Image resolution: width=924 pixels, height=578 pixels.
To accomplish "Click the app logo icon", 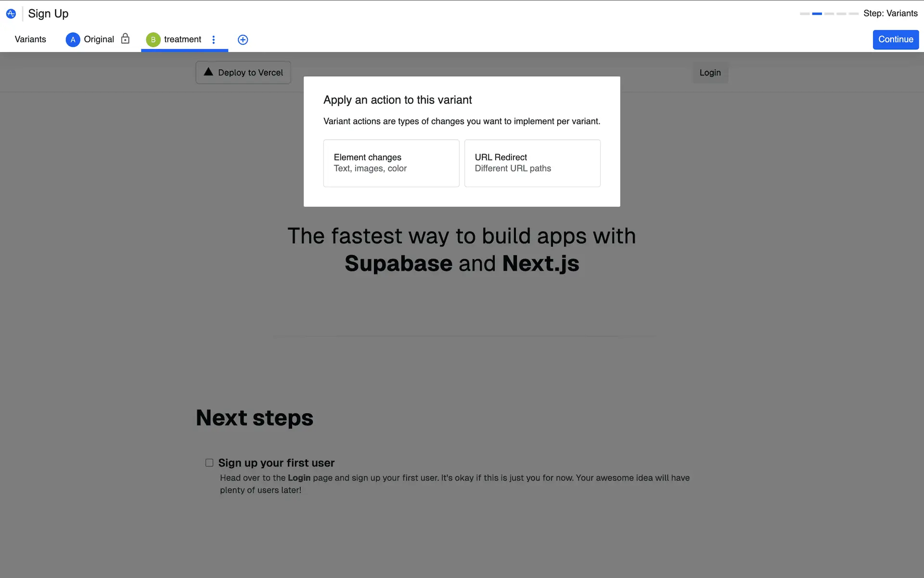I will tap(11, 13).
